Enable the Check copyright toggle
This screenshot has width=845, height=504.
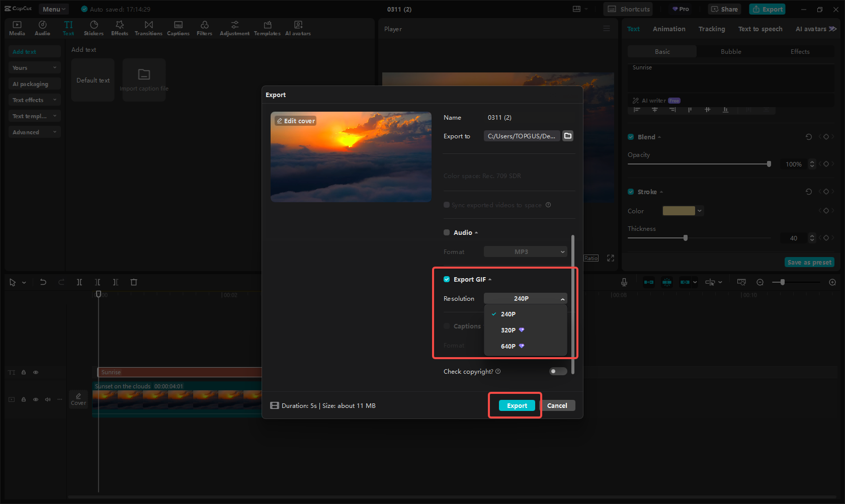pos(558,371)
